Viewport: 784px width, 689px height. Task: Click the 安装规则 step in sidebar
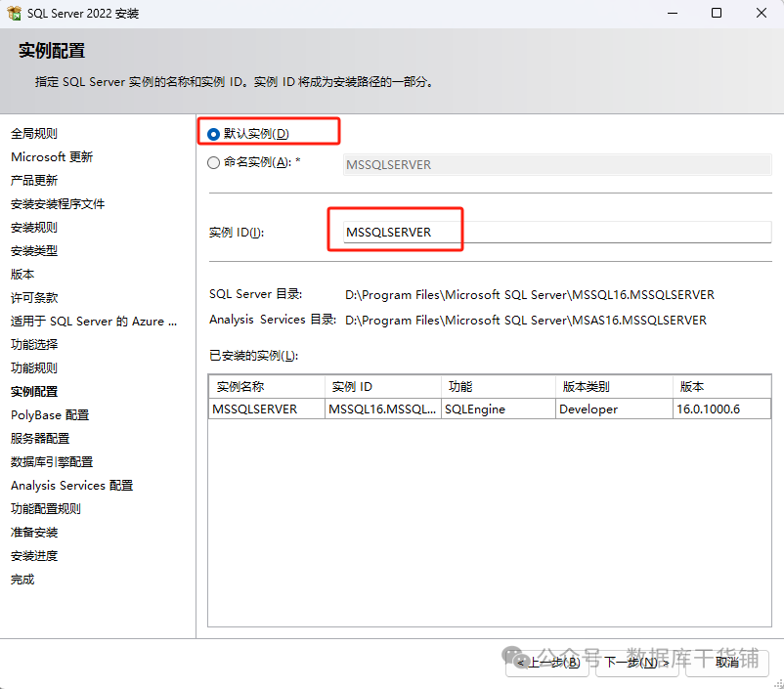pos(34,228)
